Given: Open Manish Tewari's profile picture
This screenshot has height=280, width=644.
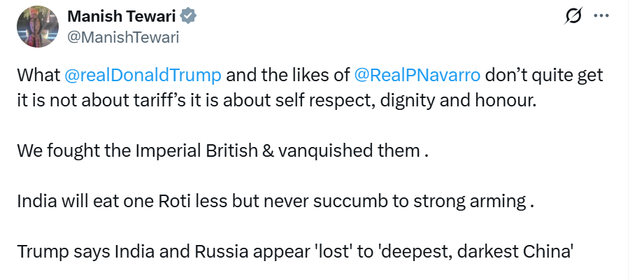Looking at the screenshot, I should [37, 27].
